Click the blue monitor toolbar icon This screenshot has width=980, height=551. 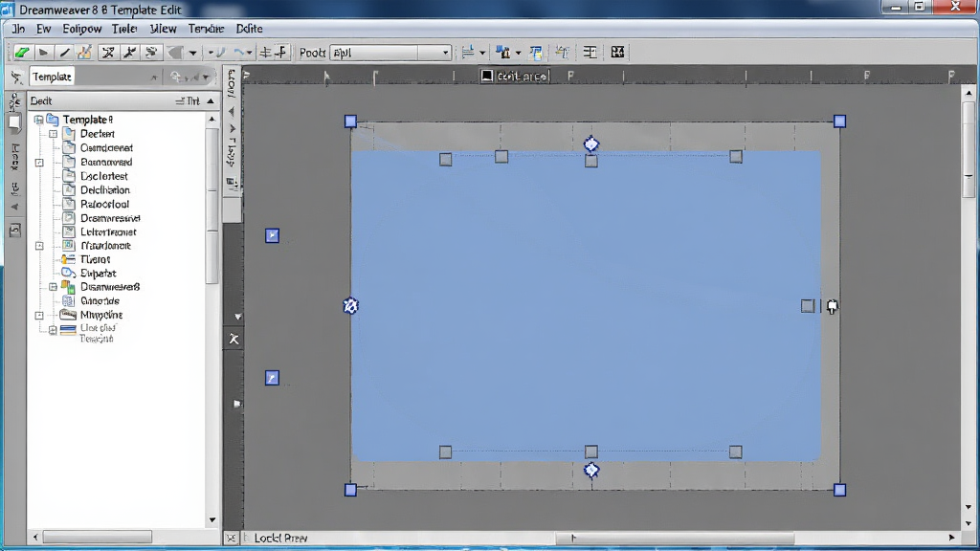tap(502, 53)
